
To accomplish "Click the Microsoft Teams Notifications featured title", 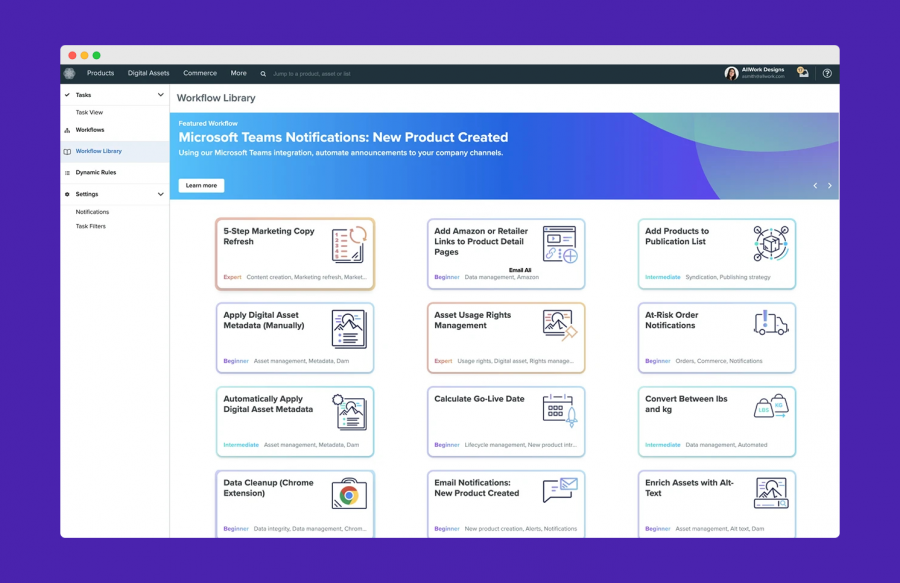I will 343,137.
